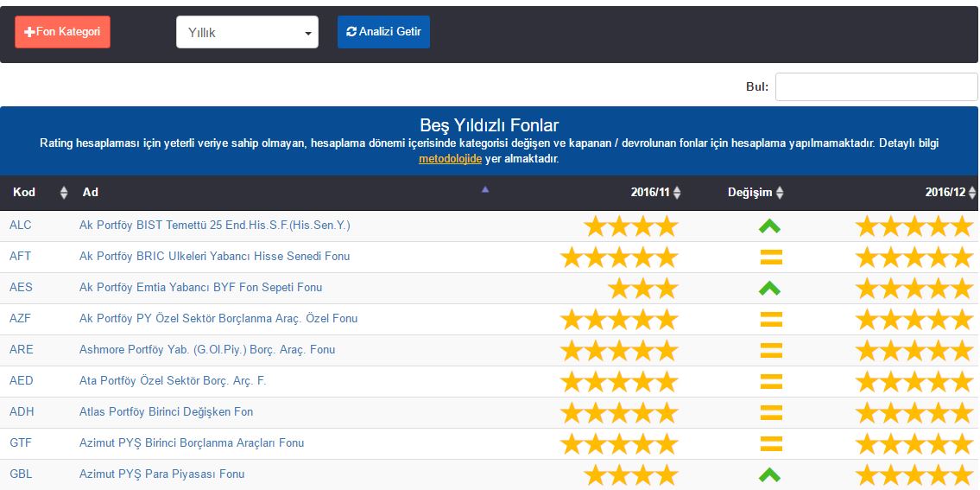Sort by 2016/11 column arrows
Viewport: 980px width, 490px height.
coord(677,193)
